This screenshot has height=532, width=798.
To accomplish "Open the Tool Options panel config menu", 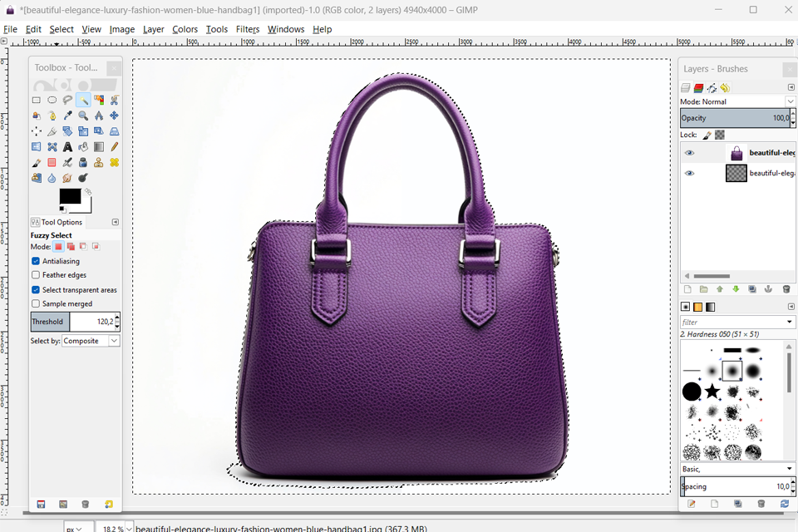I will [x=116, y=222].
